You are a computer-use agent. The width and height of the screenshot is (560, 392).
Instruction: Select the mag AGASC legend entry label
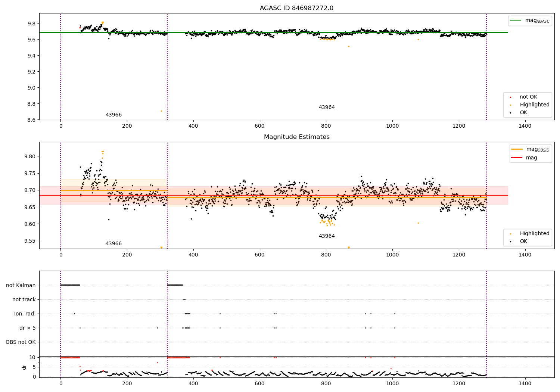537,21
